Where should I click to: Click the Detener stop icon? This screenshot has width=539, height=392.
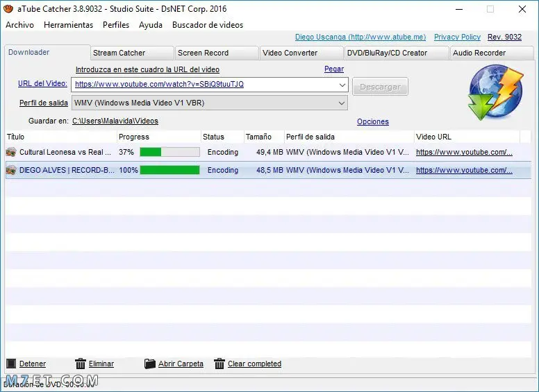[11, 364]
